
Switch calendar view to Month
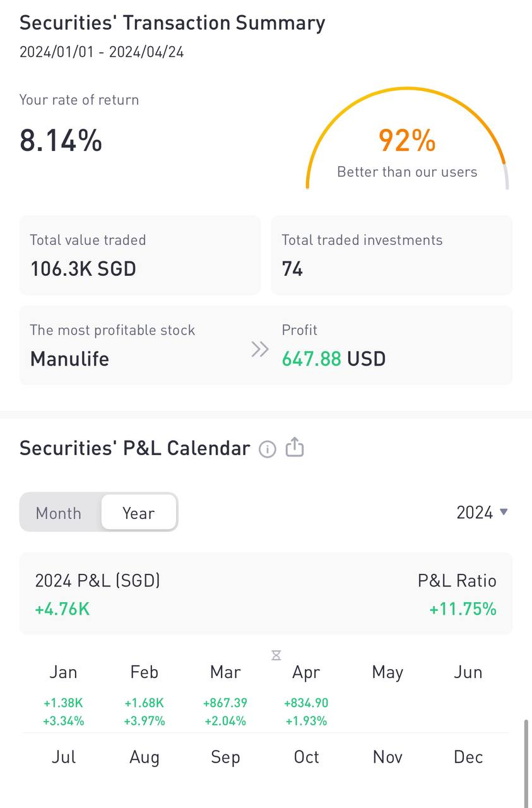(x=59, y=513)
